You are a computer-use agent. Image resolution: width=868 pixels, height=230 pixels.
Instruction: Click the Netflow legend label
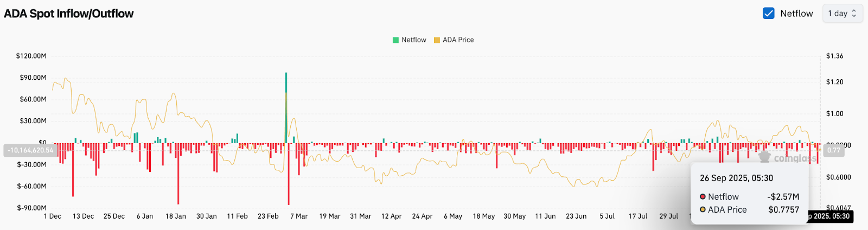414,40
